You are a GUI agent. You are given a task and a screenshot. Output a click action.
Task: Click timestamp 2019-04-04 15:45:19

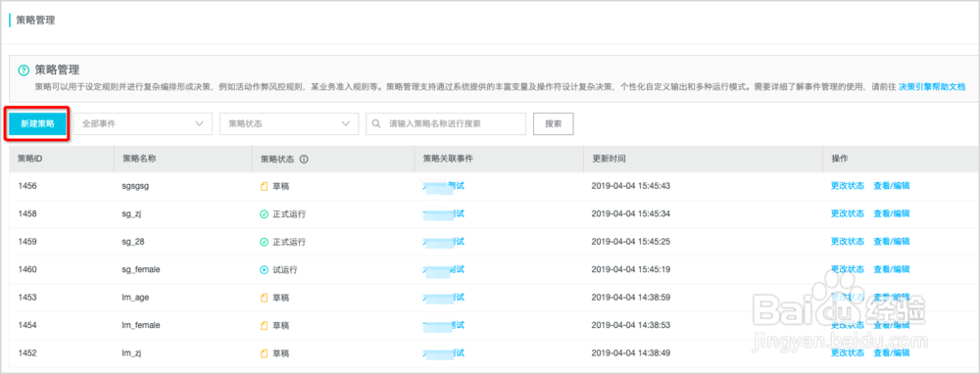pos(630,269)
